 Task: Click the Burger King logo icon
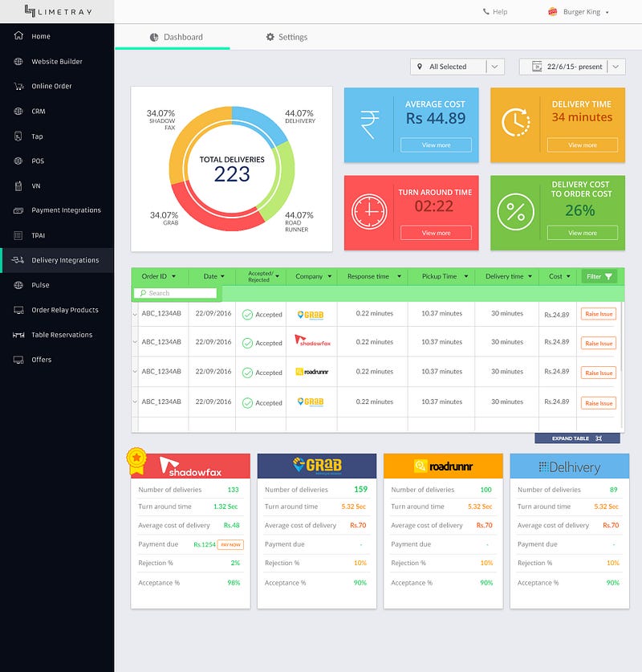click(x=552, y=12)
